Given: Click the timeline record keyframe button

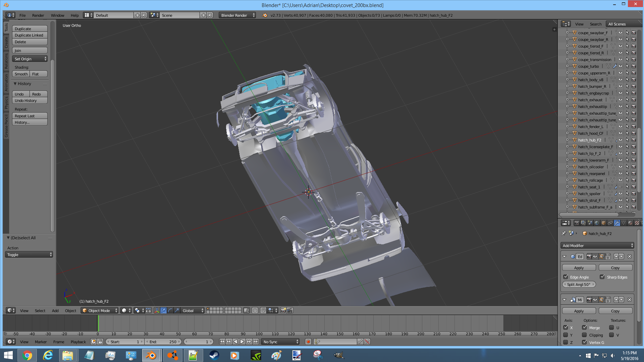Looking at the screenshot, I should pos(308,342).
